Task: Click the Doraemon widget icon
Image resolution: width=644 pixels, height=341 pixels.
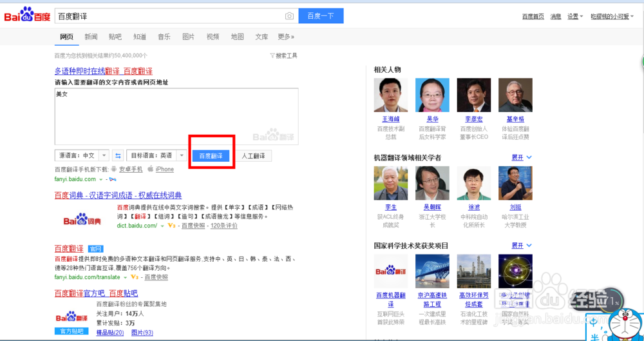Action: click(x=624, y=325)
